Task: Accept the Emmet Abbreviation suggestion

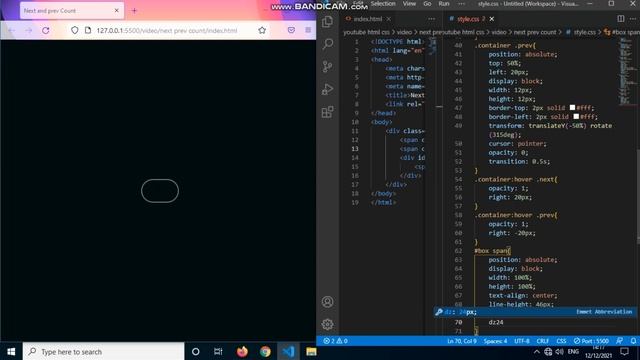Action: coord(535,312)
